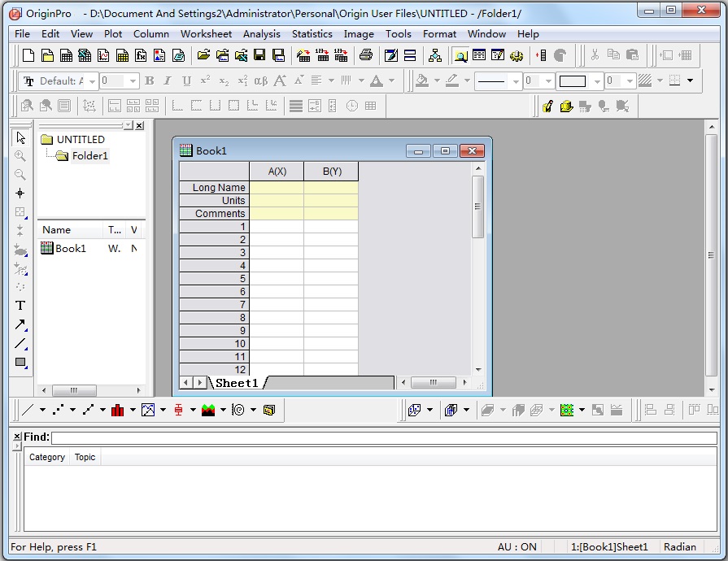728x561 pixels.
Task: Select the Category button in the Find panel
Action: (46, 457)
